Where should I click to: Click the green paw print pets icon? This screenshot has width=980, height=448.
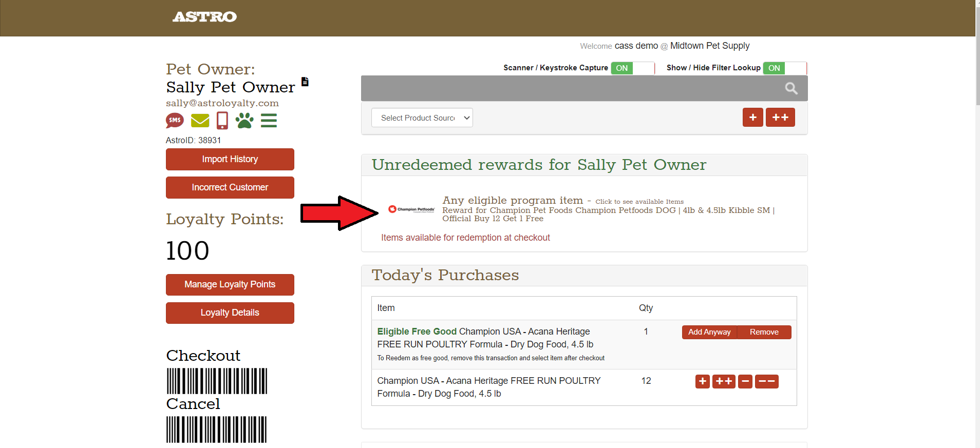click(x=244, y=121)
